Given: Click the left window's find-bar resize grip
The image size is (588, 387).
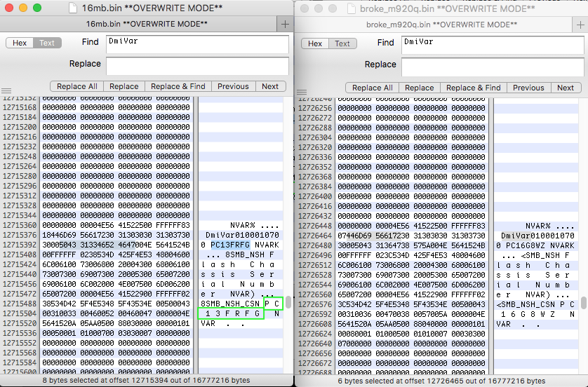Looking at the screenshot, I should 6,91.
